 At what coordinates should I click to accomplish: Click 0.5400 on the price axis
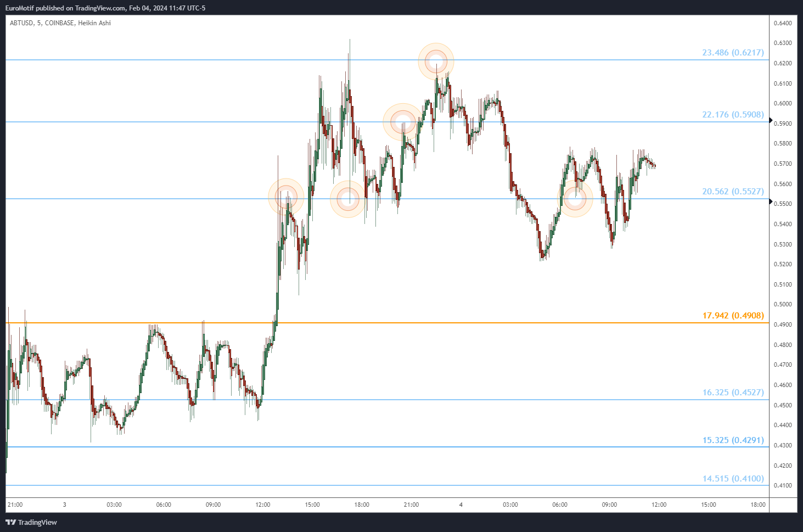(783, 224)
